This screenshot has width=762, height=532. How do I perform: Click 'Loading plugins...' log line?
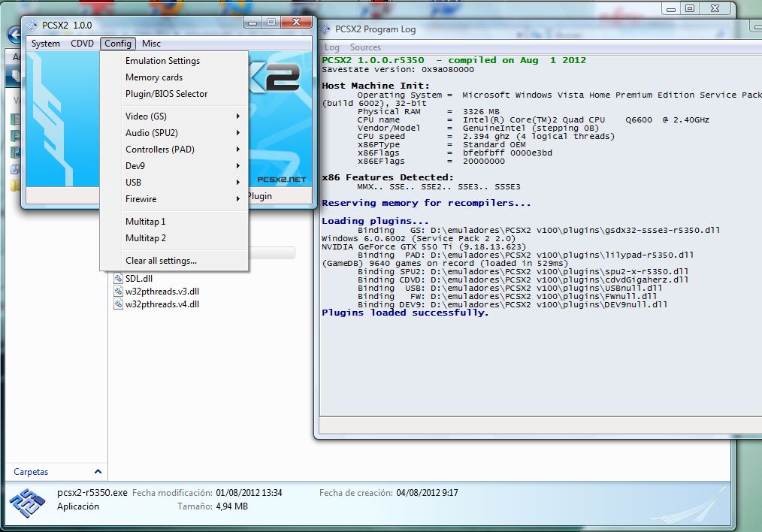click(x=375, y=221)
